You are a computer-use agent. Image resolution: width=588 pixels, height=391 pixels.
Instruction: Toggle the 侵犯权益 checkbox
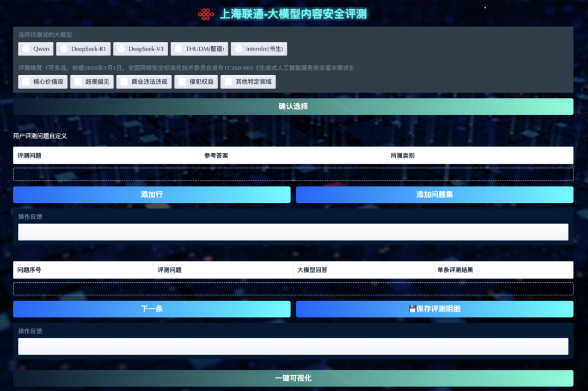click(x=182, y=82)
